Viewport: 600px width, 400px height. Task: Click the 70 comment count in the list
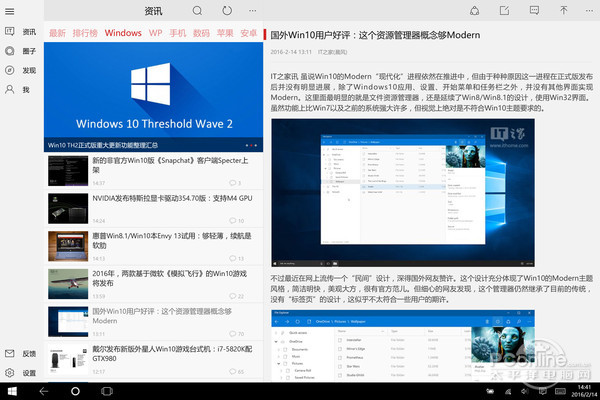[237, 334]
